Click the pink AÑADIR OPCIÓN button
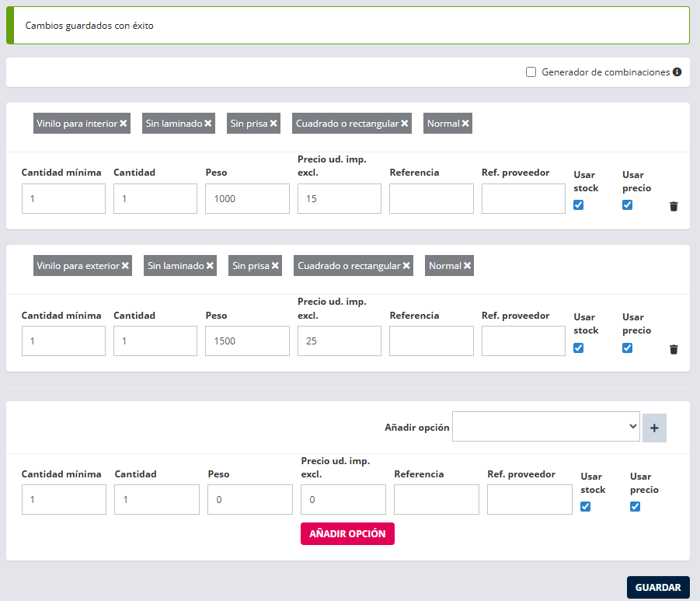Viewport: 700px width, 601px height. pos(347,534)
